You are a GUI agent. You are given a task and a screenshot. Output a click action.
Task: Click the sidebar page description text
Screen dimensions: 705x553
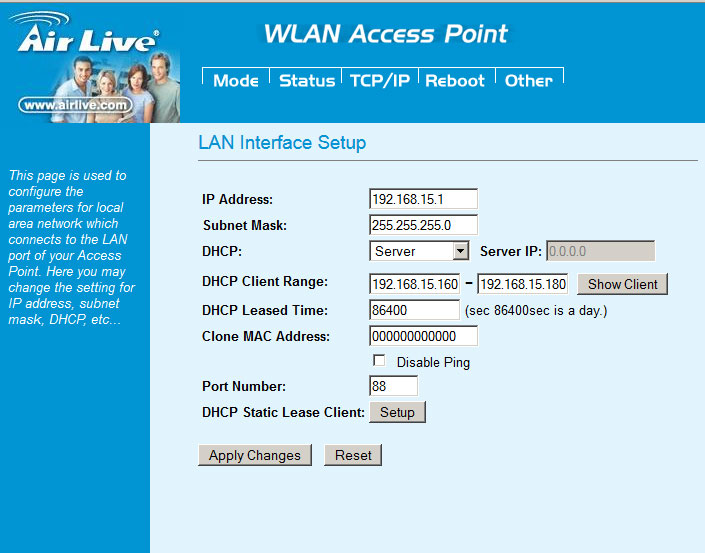[x=71, y=247]
